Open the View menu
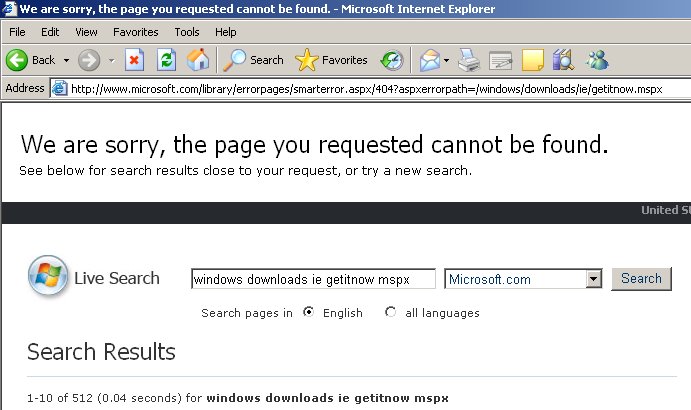Screen dimensions: 691x410 pos(86,32)
